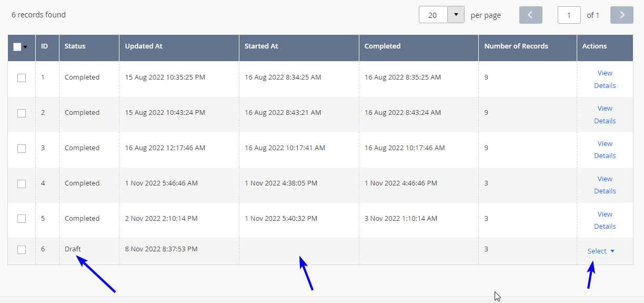
Task: Click the ID 1 link in first row
Action: click(x=43, y=77)
